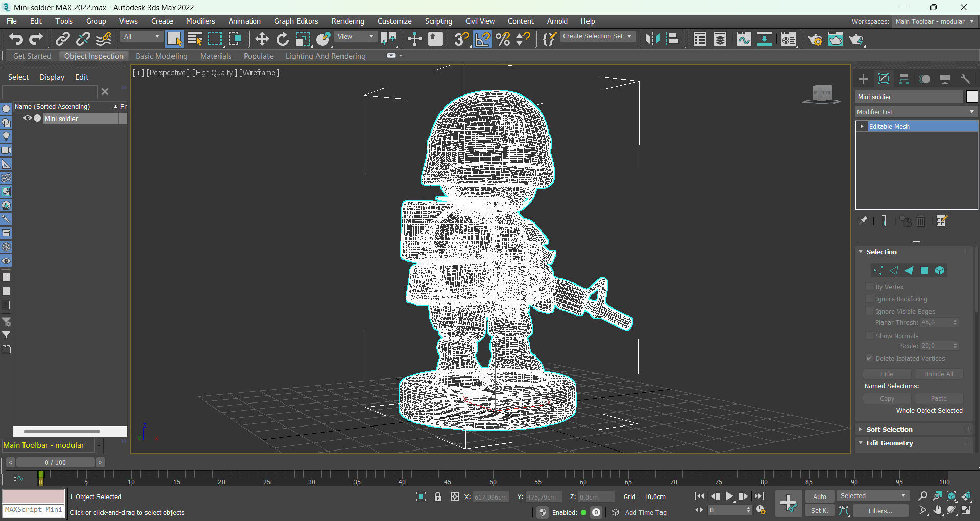
Task: Click the Paste named selection button
Action: (939, 398)
